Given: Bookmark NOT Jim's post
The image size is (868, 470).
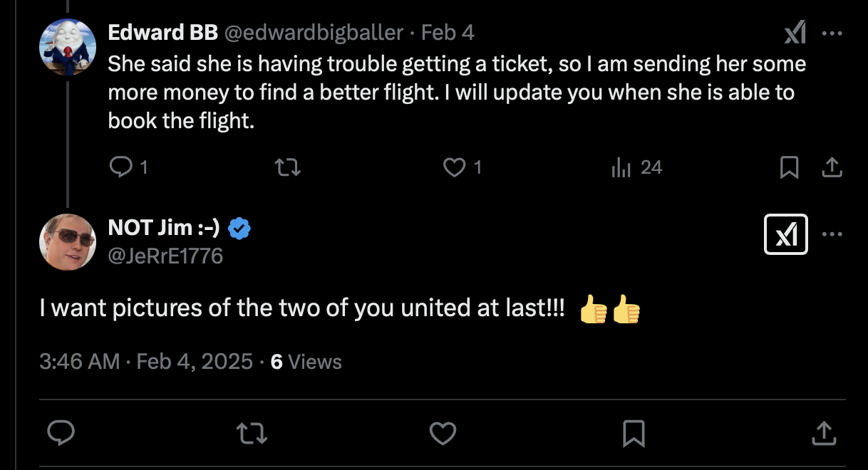Looking at the screenshot, I should pos(634,432).
